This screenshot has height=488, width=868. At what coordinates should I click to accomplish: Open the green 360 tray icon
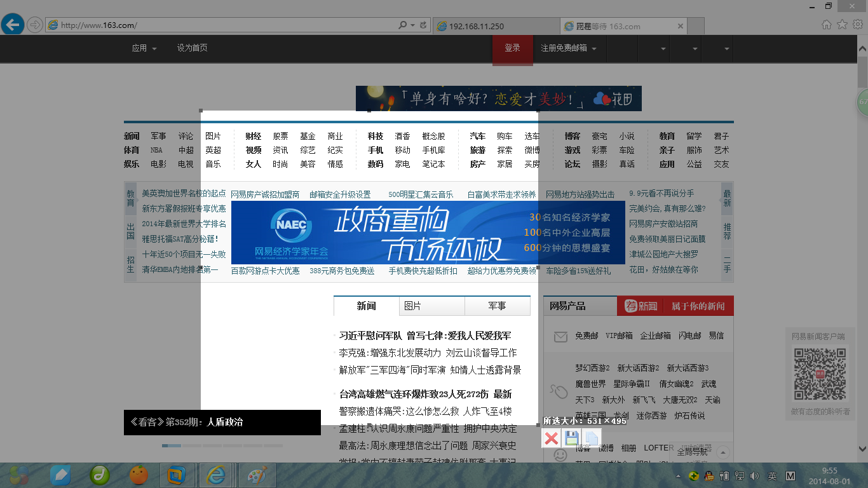[695, 476]
